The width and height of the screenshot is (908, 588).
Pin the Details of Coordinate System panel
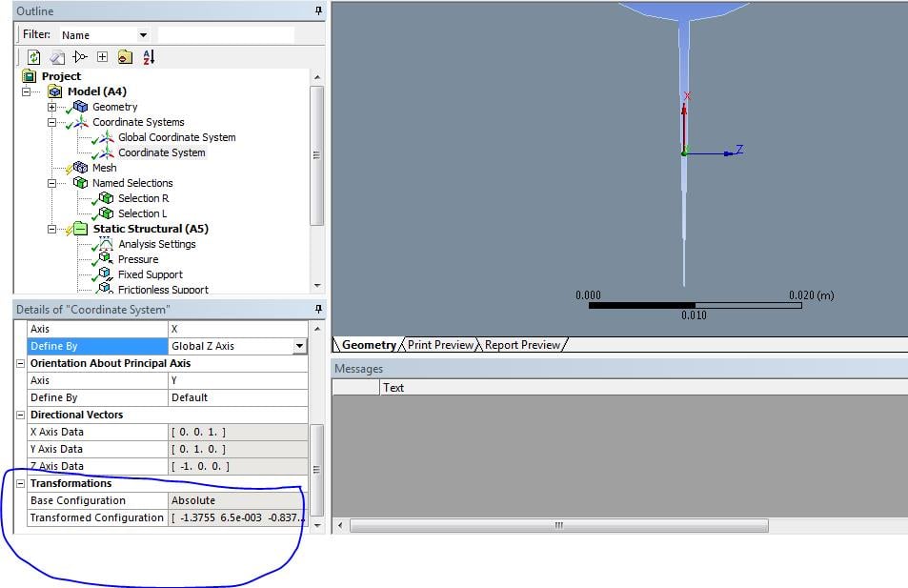pyautogui.click(x=318, y=309)
